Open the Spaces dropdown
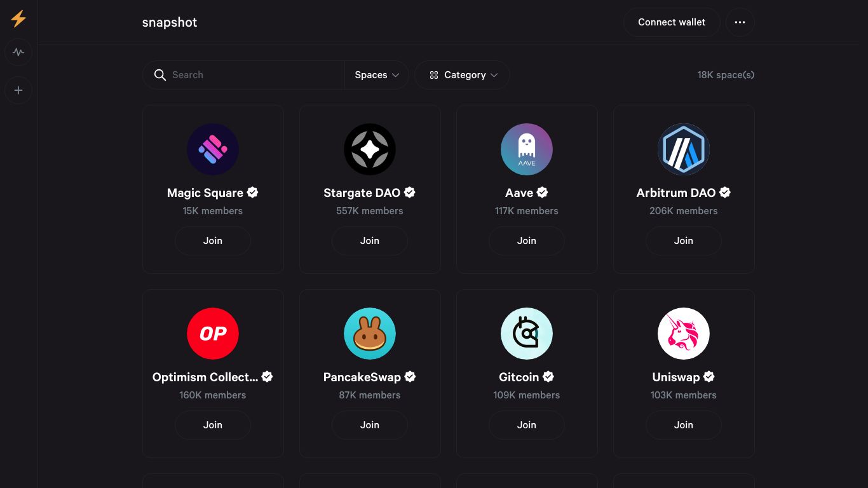The height and width of the screenshot is (488, 868). pyautogui.click(x=376, y=75)
